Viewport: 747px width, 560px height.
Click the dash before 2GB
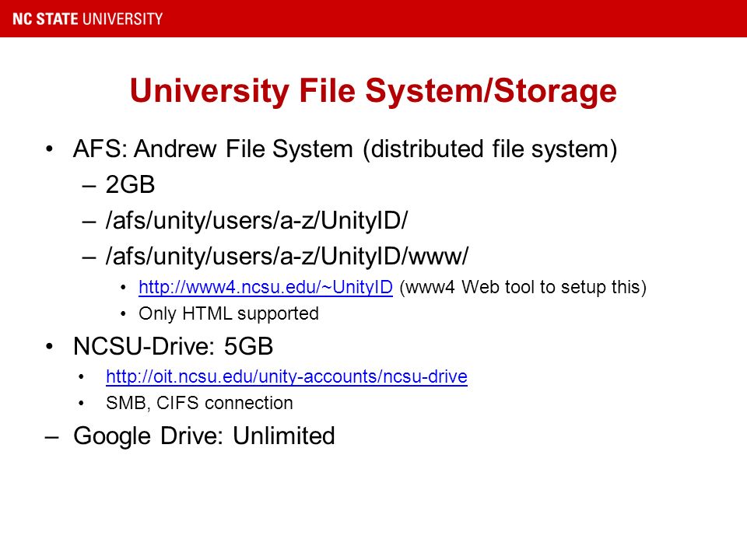coord(89,186)
